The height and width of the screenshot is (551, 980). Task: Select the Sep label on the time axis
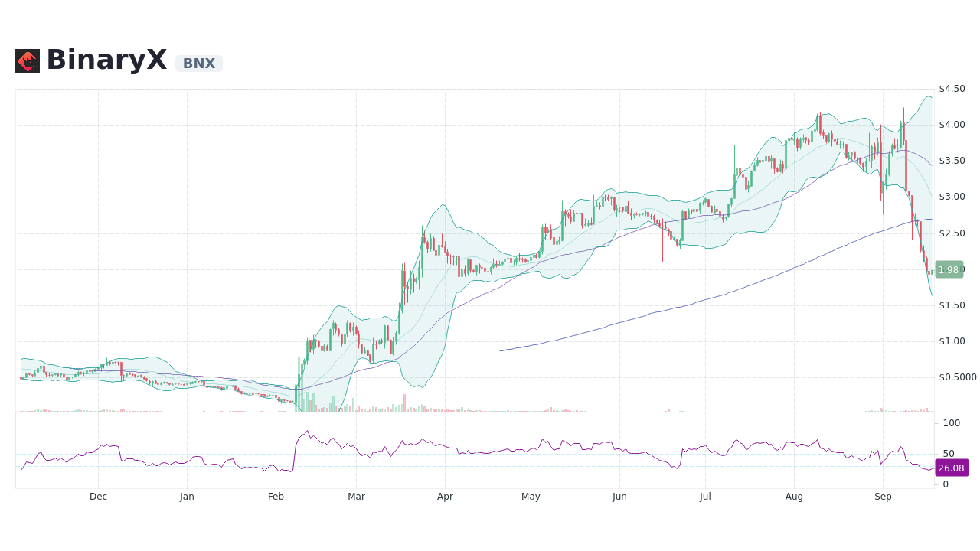click(883, 496)
